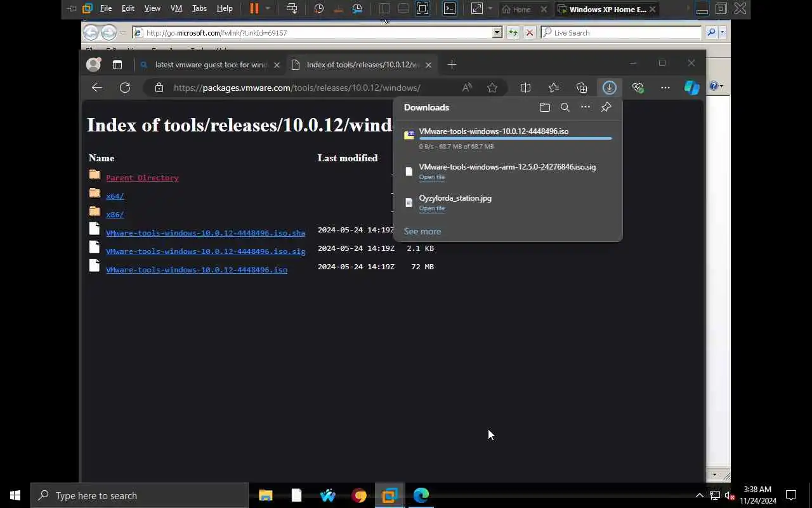The height and width of the screenshot is (508, 812).
Task: Open the x86/ folder link
Action: tap(115, 215)
